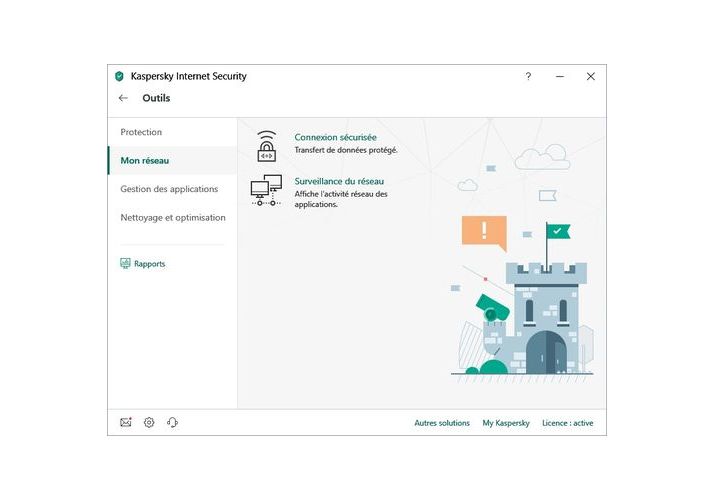The image size is (715, 500).
Task: Click the Autres solutions link
Action: 442,423
